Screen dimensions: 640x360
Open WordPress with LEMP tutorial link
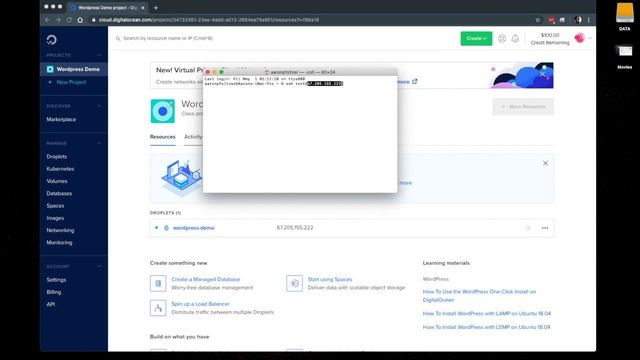coord(487,327)
